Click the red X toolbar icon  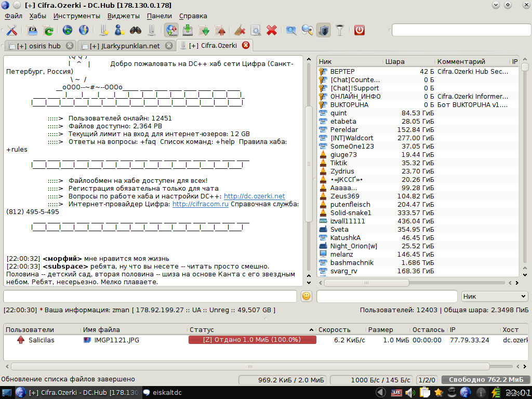point(271,30)
